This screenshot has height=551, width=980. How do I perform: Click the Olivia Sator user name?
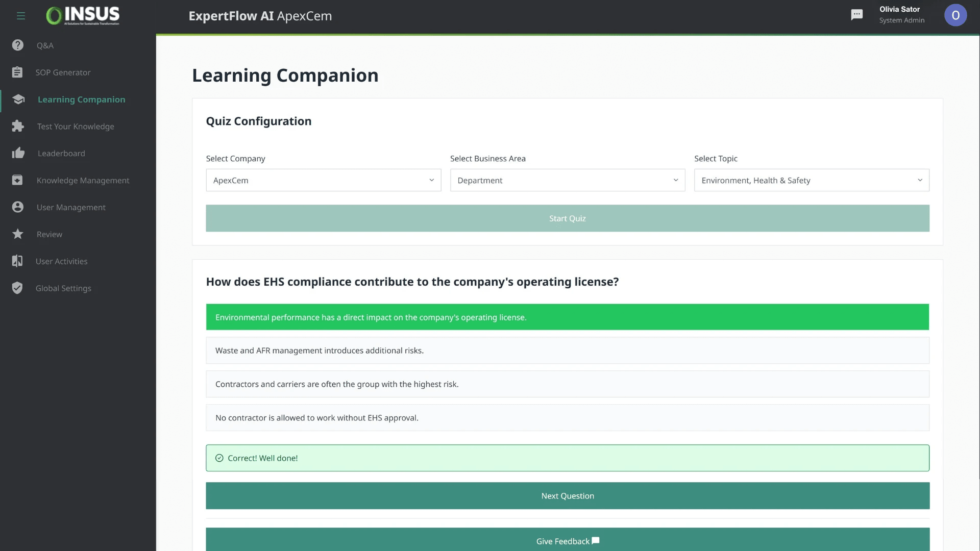coord(899,9)
